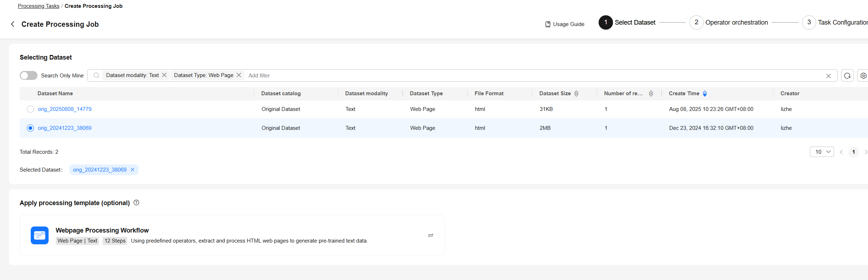Sort by Dataset Size

click(576, 93)
